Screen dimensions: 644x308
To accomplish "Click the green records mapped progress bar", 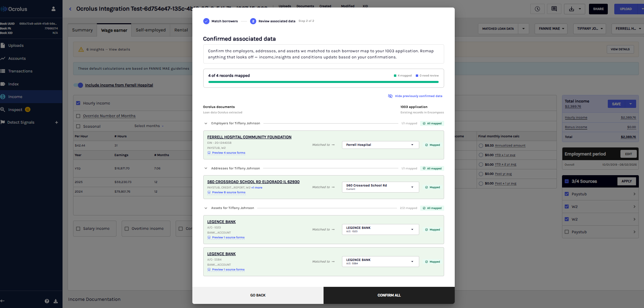I will (x=324, y=82).
